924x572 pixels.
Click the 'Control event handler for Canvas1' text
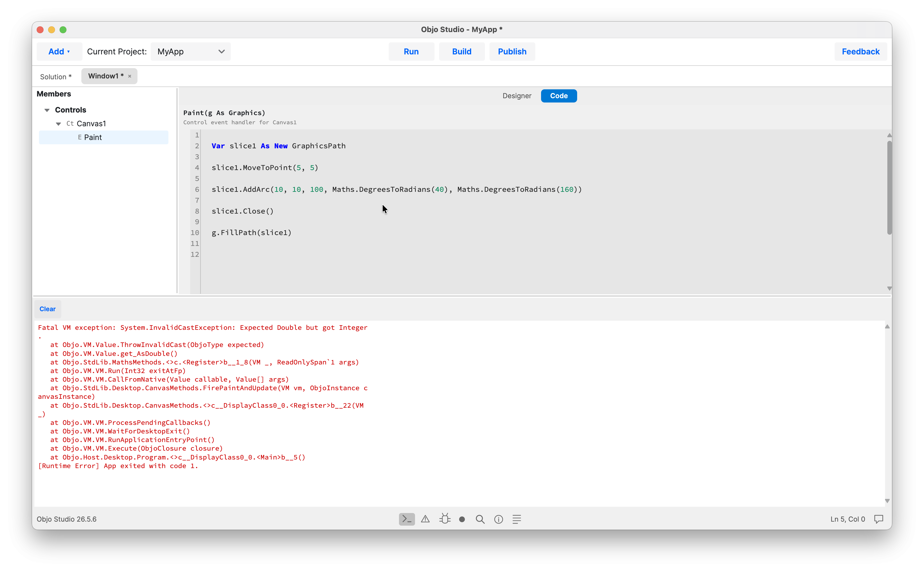tap(239, 122)
